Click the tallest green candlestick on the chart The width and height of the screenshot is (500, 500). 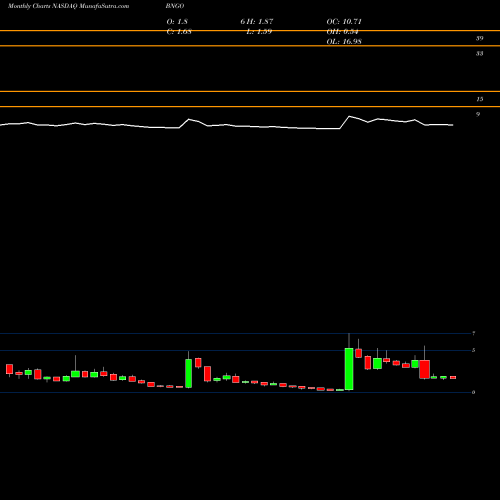click(x=349, y=369)
